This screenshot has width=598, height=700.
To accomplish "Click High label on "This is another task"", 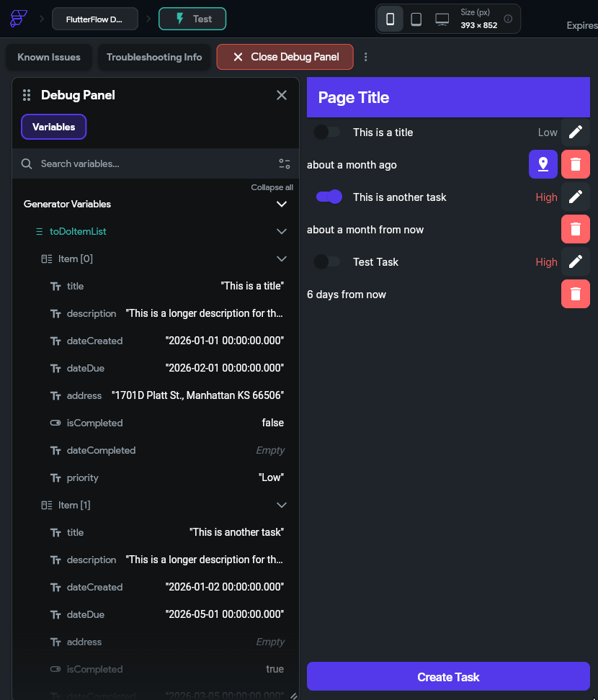I will [x=546, y=197].
